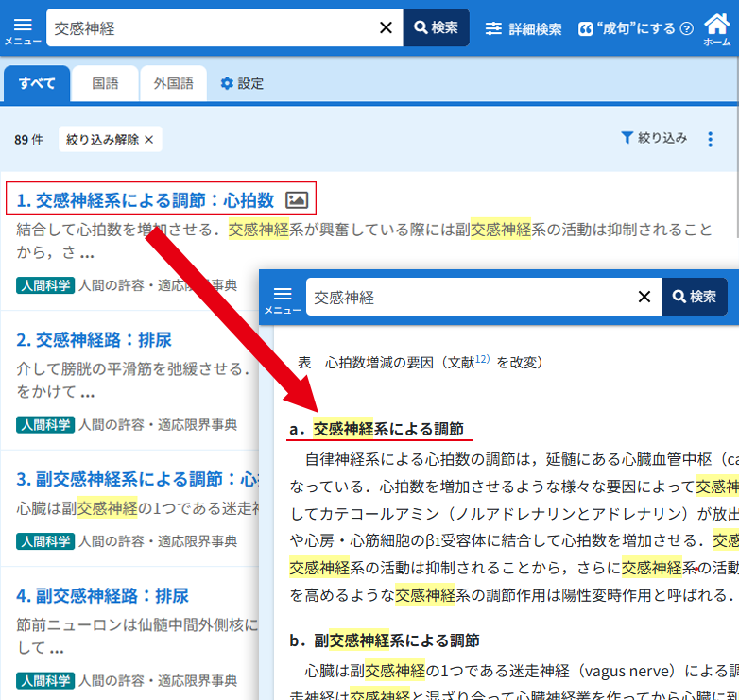Open the overlay panel's menu icon
The height and width of the screenshot is (700, 739).
[283, 298]
